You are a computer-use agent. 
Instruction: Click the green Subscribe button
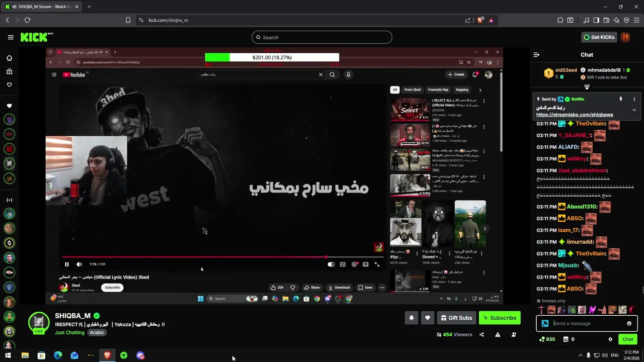(x=500, y=318)
